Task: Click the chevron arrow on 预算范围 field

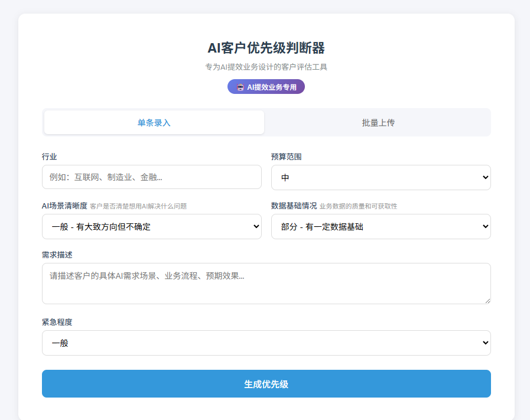Action: pos(485,177)
